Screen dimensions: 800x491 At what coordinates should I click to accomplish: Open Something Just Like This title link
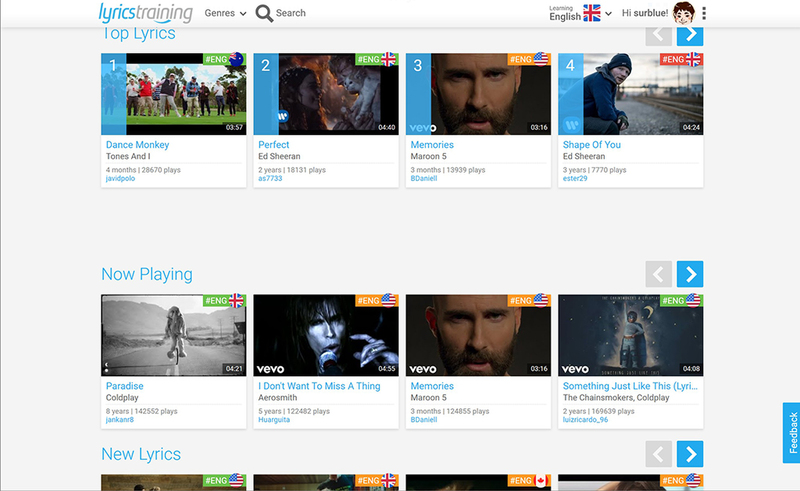coord(630,386)
